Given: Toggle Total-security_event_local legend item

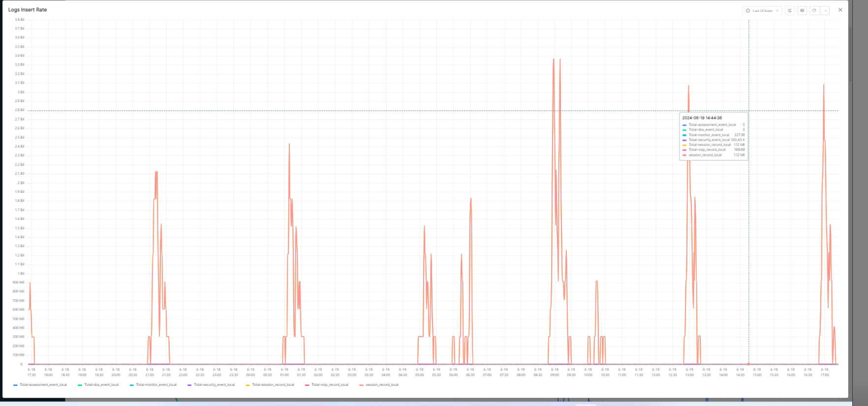Looking at the screenshot, I should click(214, 385).
